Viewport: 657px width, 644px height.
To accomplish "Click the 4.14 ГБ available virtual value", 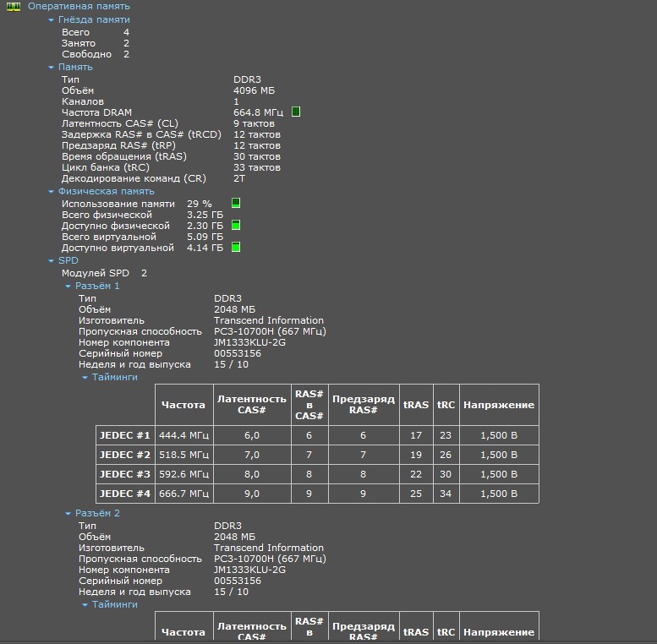I will coord(205,248).
